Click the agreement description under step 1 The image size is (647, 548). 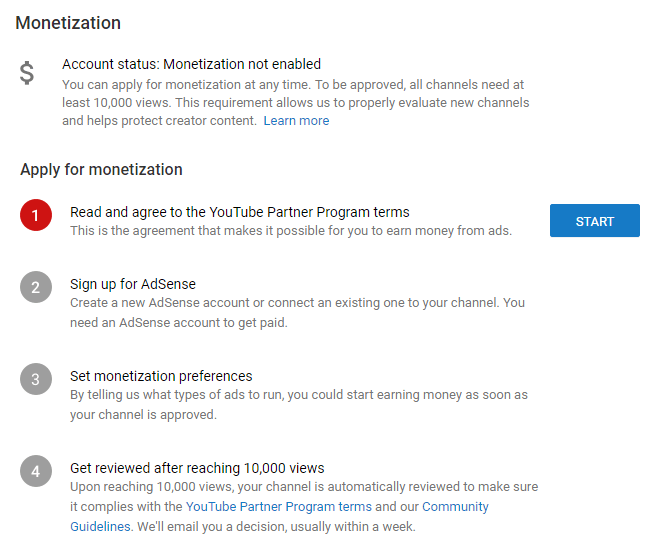290,231
